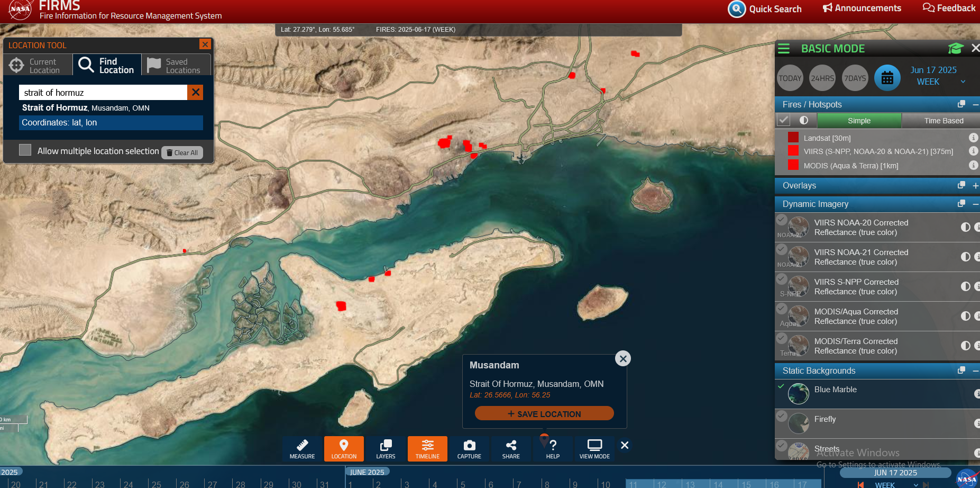Show info for VIIRS [375m] fire layer
The image size is (980, 488).
(x=973, y=151)
